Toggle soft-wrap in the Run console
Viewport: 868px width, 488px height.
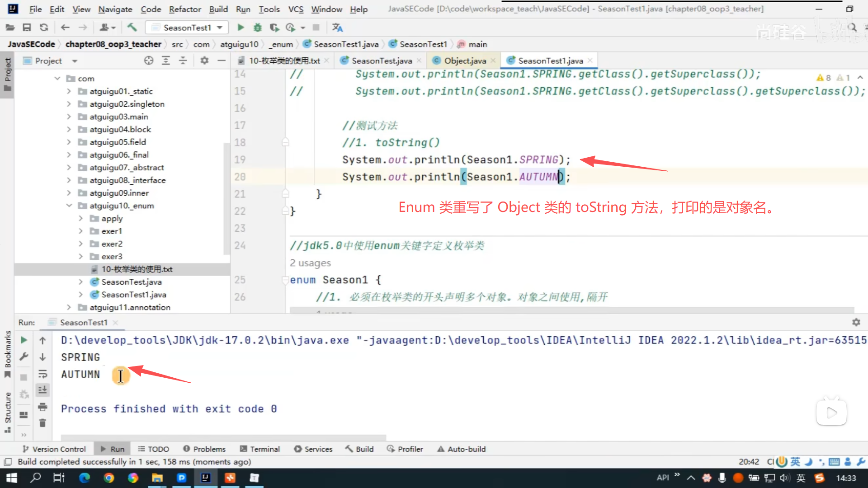(x=42, y=374)
